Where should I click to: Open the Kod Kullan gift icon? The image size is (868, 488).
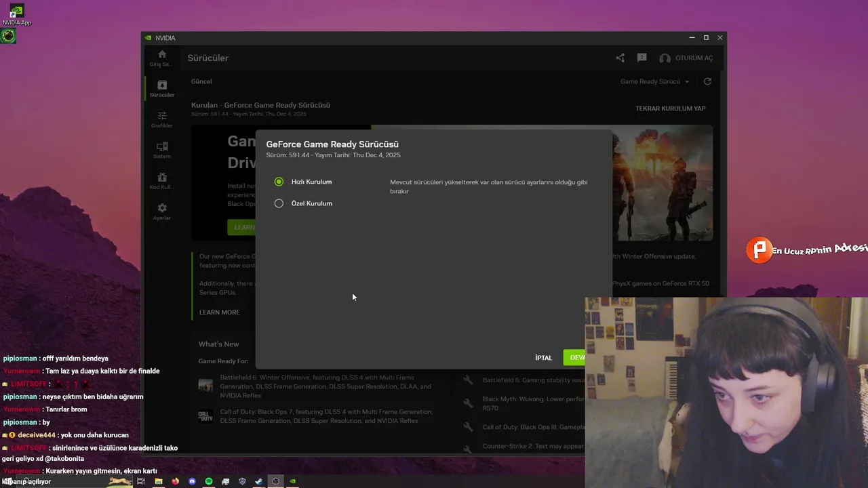point(161,181)
